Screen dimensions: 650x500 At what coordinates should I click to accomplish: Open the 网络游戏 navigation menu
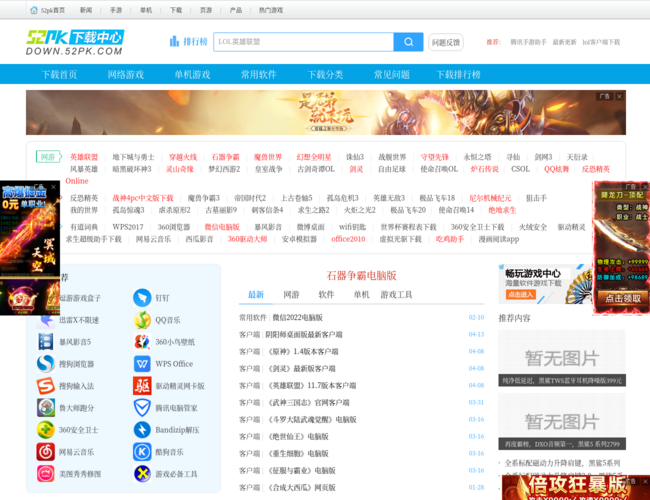126,75
